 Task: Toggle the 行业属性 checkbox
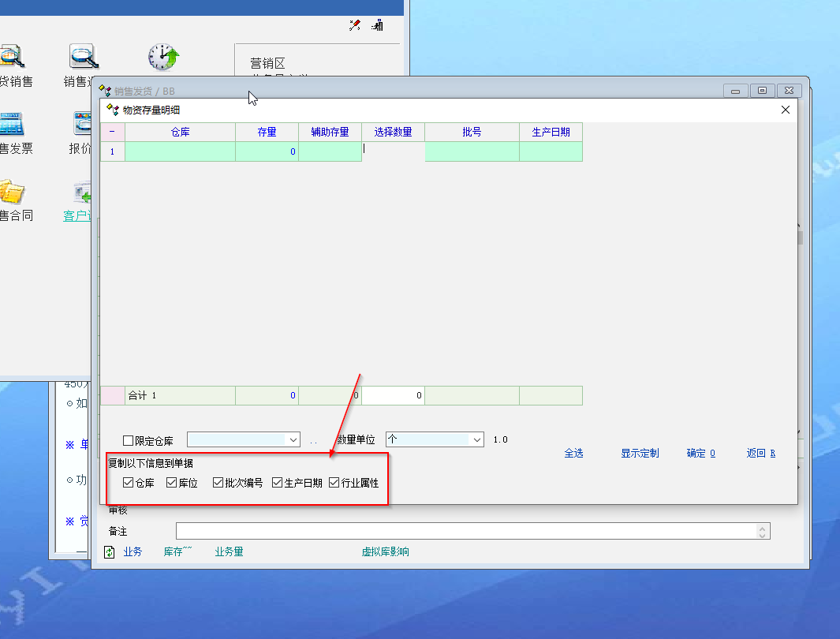tap(334, 483)
